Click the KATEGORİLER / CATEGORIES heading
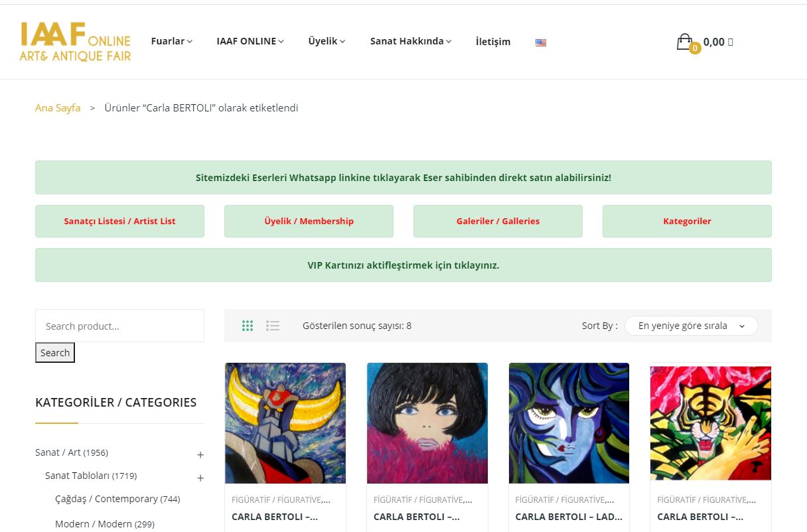The height and width of the screenshot is (532, 807). pyautogui.click(x=116, y=402)
